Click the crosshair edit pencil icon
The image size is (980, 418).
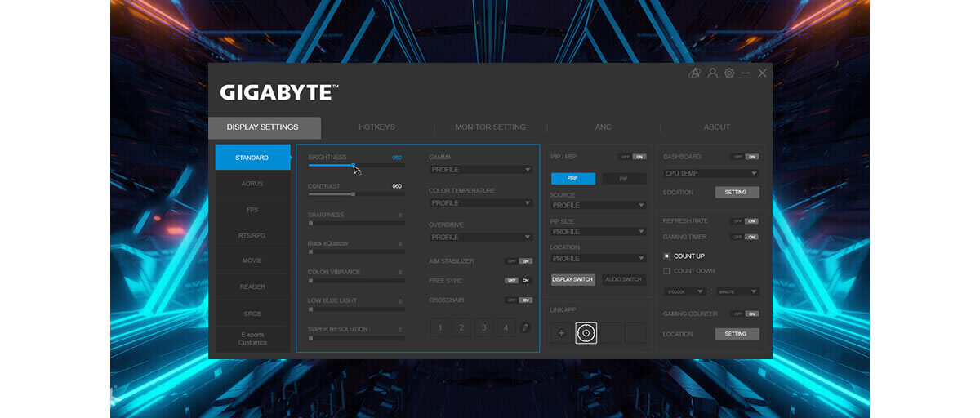pyautogui.click(x=525, y=328)
